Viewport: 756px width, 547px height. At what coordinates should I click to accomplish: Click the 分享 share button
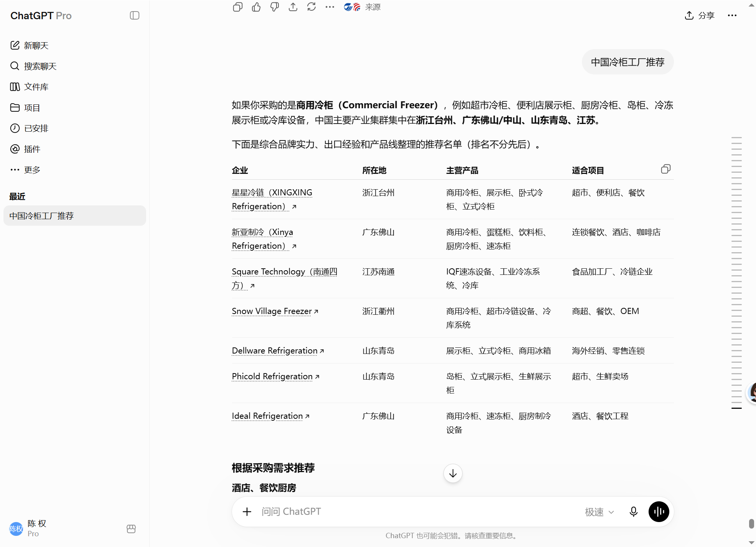coord(700,15)
